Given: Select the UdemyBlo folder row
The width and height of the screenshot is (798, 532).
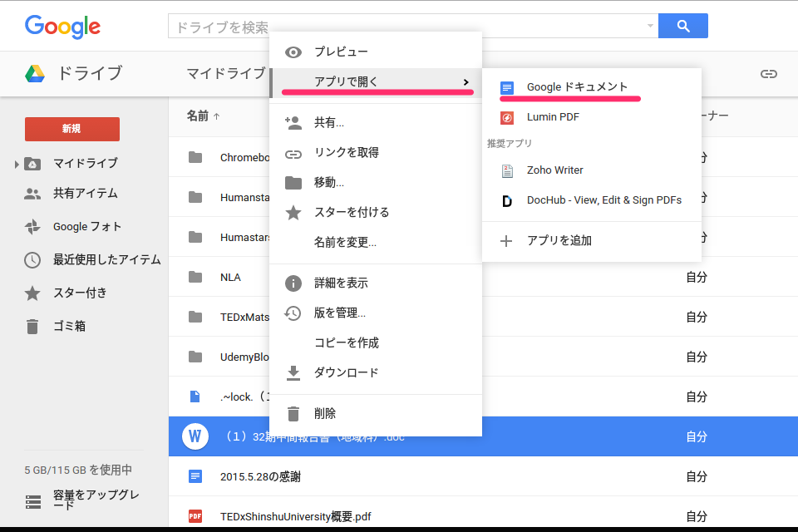Looking at the screenshot, I should coord(483,357).
